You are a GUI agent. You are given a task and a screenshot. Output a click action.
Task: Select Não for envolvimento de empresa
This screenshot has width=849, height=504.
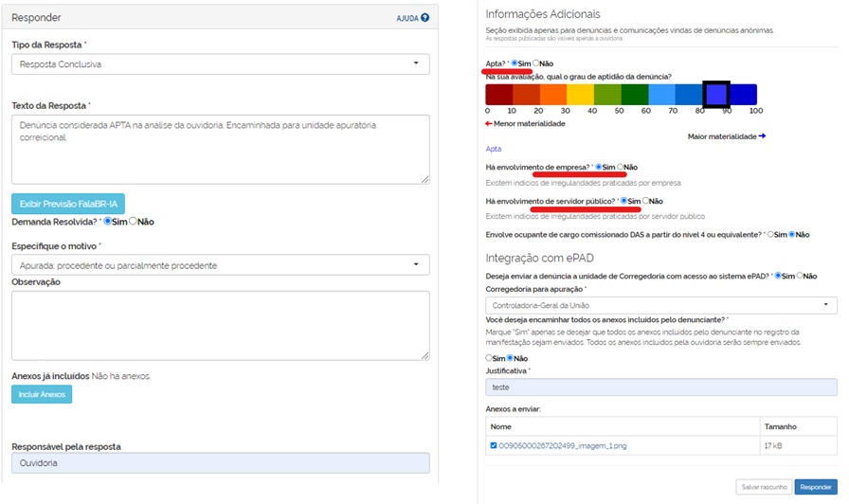(x=621, y=168)
